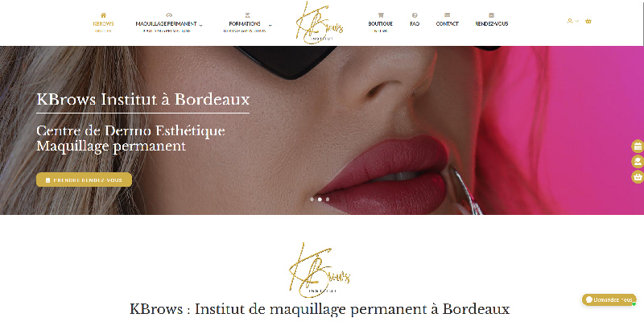The image size is (644, 322).
Task: Expand the Formations dropdown arrow
Action: [x=270, y=25]
